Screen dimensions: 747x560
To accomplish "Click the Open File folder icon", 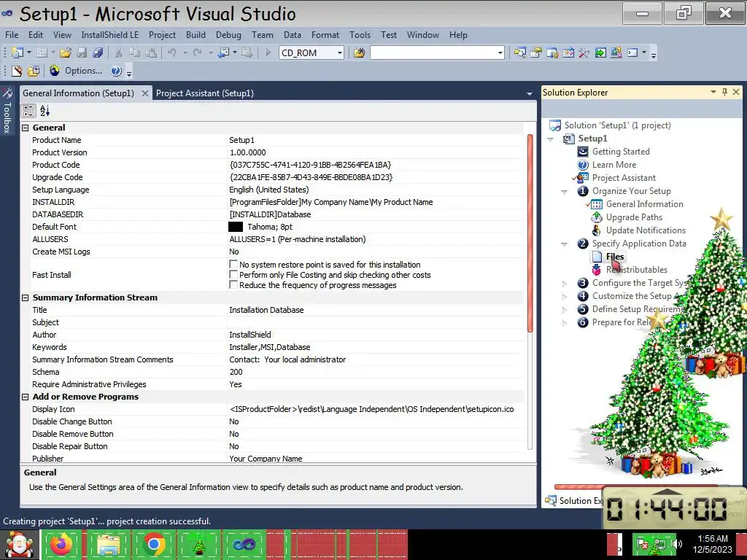I will (66, 52).
